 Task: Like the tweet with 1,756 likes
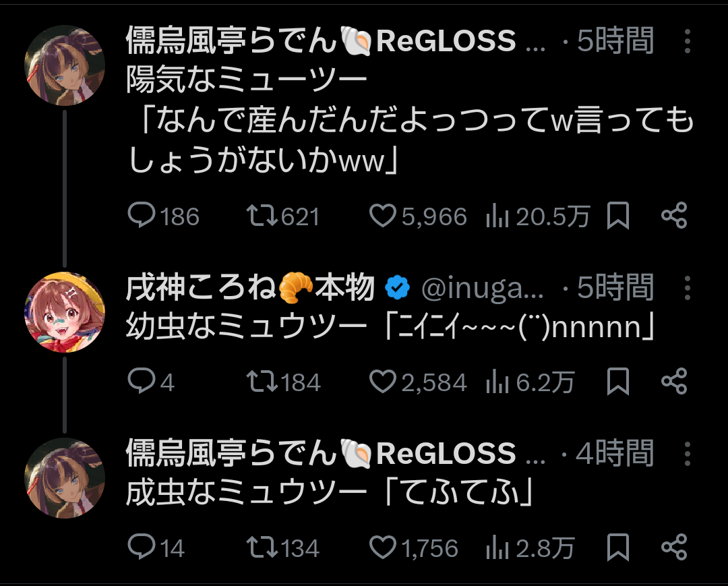(383, 548)
